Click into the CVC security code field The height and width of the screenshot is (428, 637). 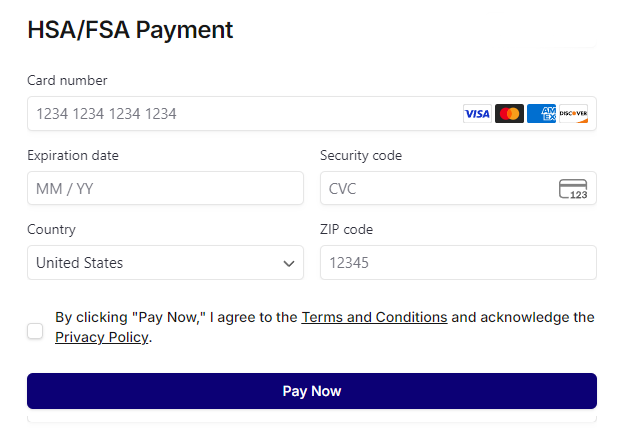[435, 189]
